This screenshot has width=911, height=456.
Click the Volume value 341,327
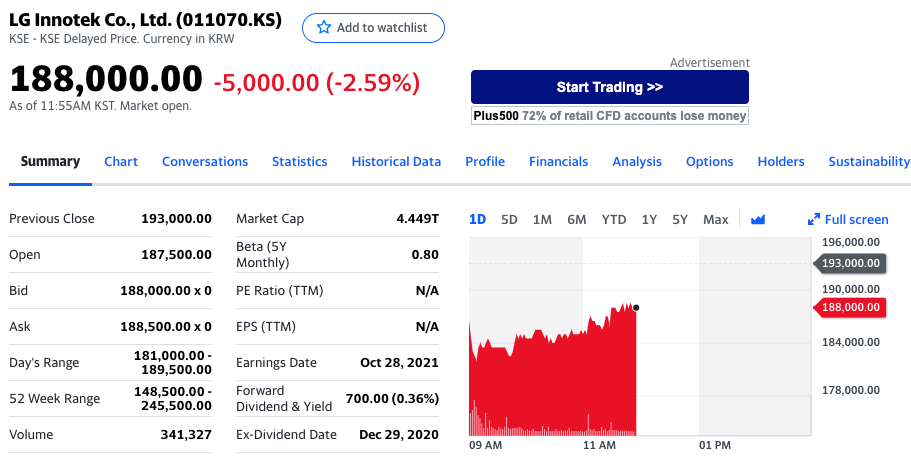point(186,435)
